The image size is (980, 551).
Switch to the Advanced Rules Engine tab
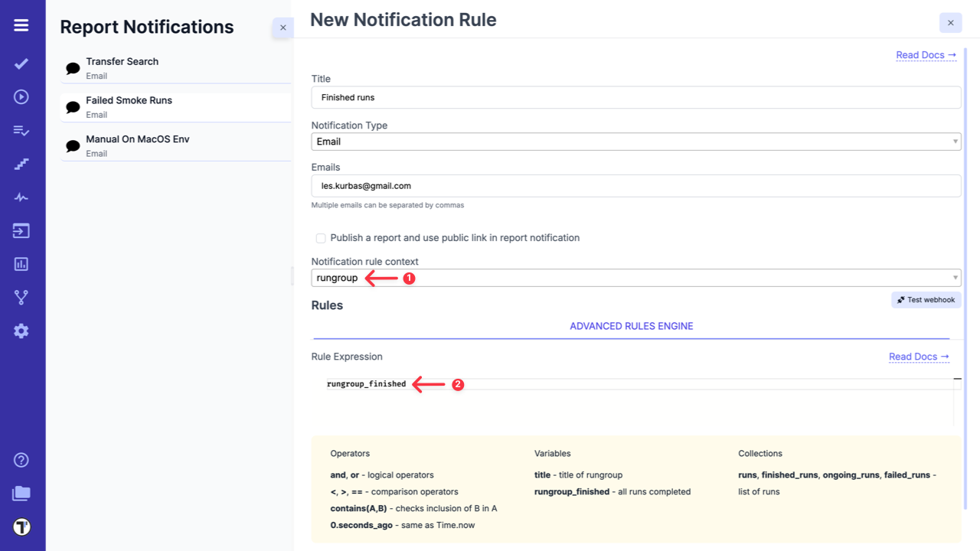(x=631, y=326)
